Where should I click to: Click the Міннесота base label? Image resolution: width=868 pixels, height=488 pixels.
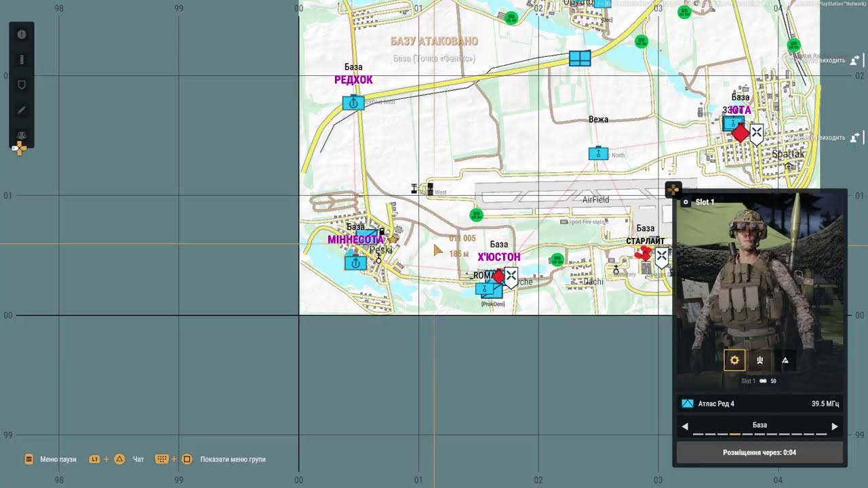[x=355, y=240]
